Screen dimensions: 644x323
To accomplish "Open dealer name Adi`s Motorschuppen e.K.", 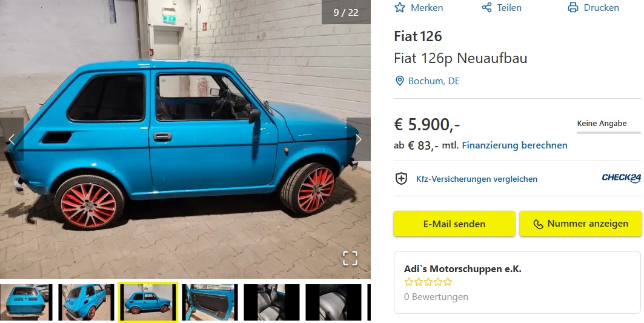I will pyautogui.click(x=462, y=268).
